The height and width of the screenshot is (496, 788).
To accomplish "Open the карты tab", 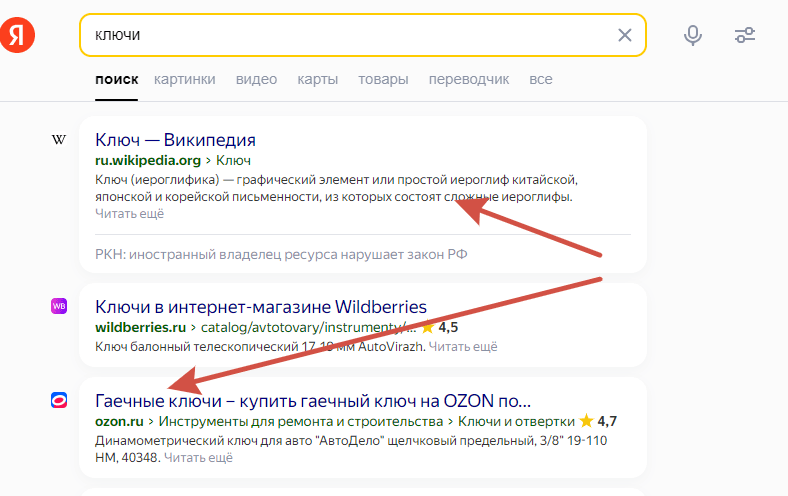I will coord(318,79).
